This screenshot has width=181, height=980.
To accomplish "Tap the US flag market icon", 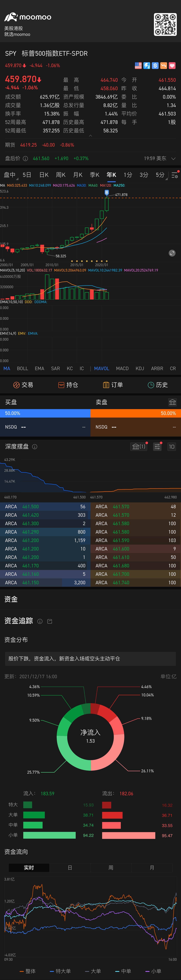I will tap(138, 65).
